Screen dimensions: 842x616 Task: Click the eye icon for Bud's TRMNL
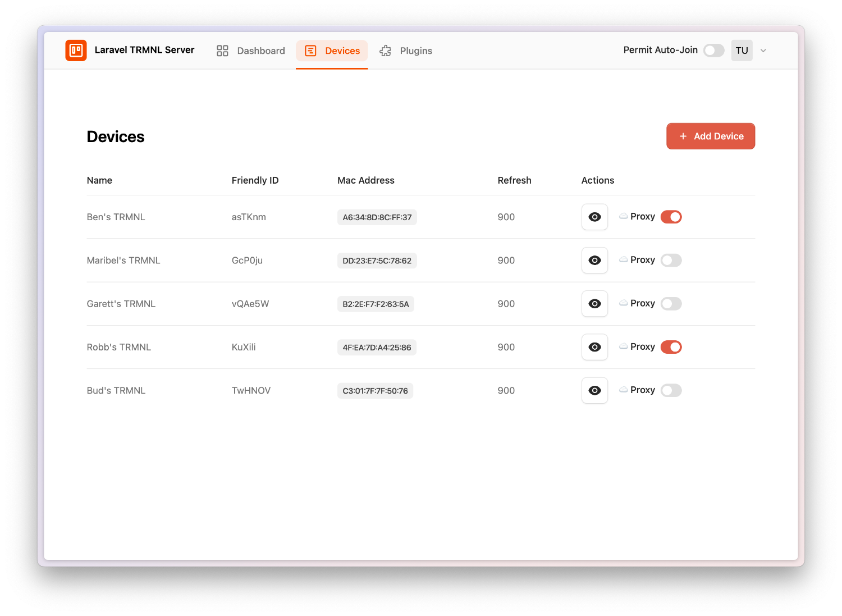coord(594,390)
